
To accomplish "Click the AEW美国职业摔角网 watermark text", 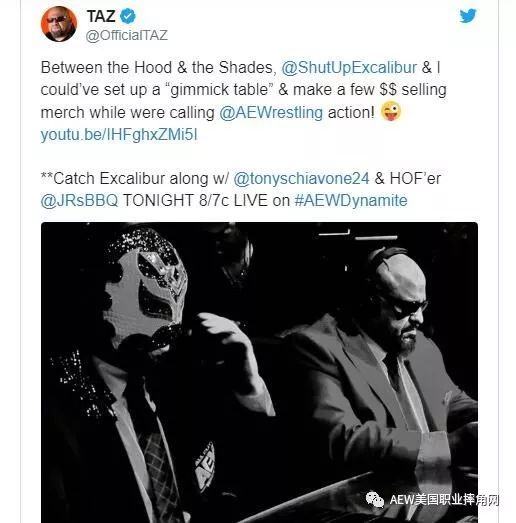I will (x=444, y=500).
